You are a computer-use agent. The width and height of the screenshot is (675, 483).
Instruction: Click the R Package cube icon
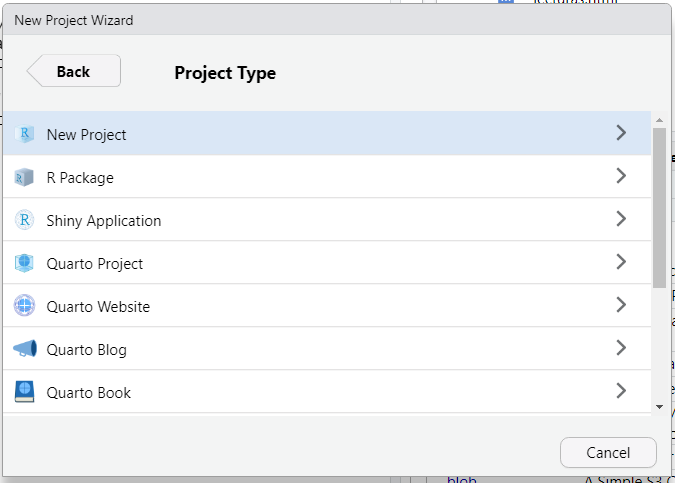pyautogui.click(x=25, y=177)
